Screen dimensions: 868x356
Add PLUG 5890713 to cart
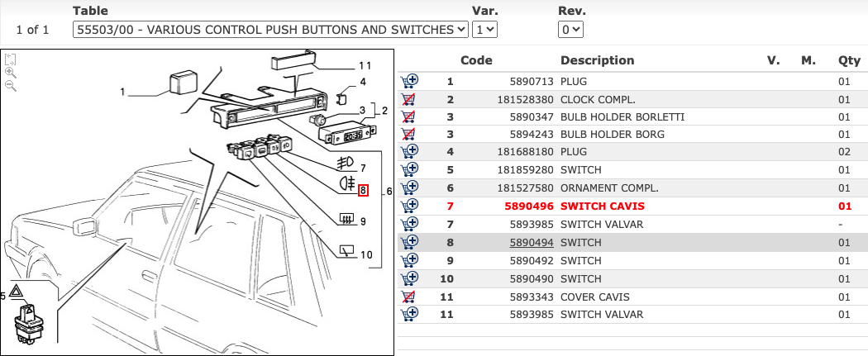point(408,81)
